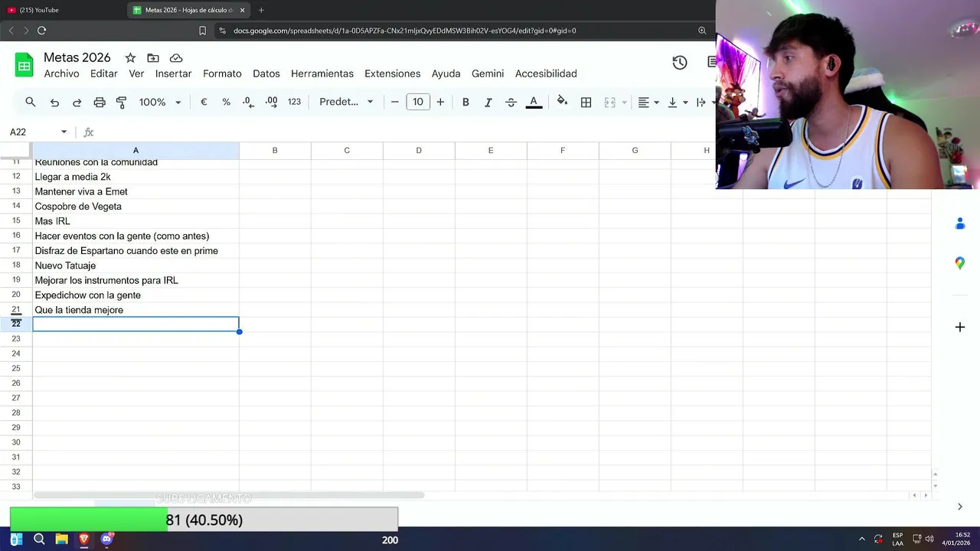Click the vertical align icon
Screen dimensions: 980x551
point(672,102)
